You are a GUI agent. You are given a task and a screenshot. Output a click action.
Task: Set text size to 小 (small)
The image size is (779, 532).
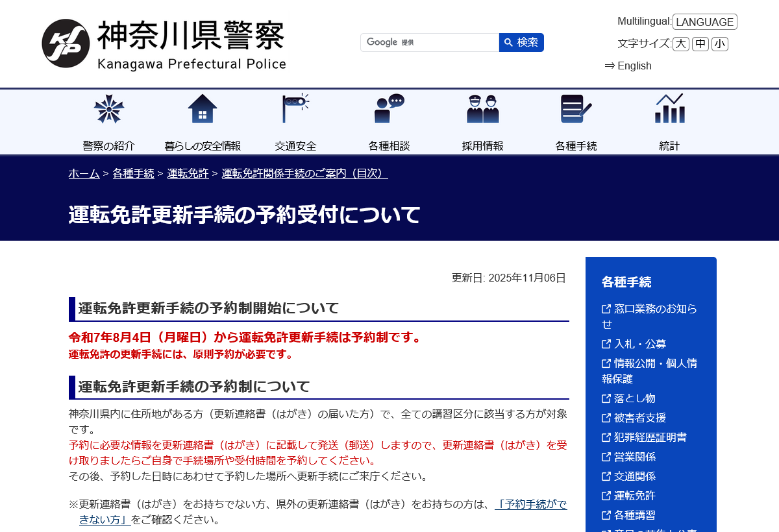[x=719, y=43]
